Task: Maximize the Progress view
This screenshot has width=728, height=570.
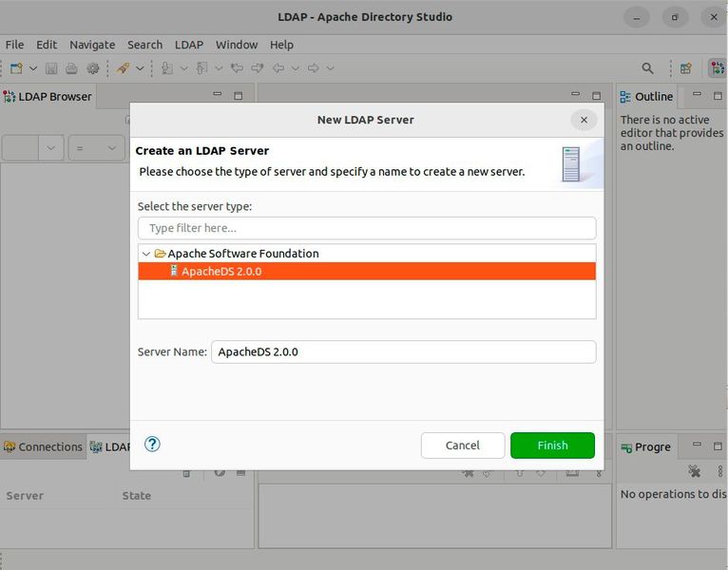Action: point(718,446)
